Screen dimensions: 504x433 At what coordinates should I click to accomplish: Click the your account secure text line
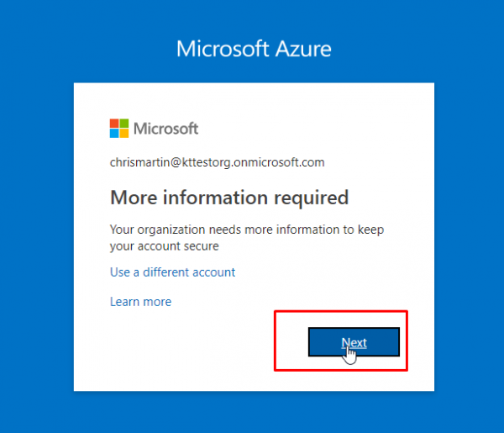(165, 246)
